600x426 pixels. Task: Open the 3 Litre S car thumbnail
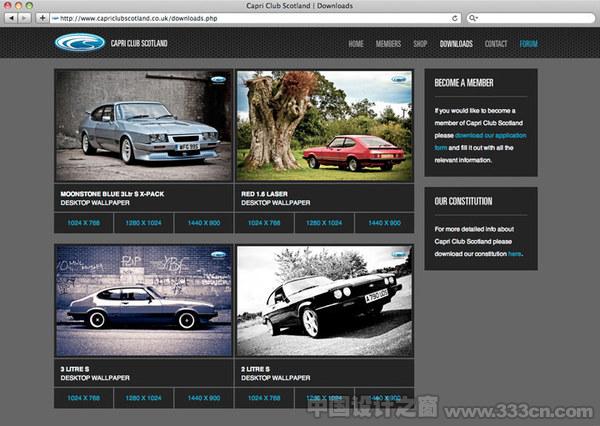point(143,301)
